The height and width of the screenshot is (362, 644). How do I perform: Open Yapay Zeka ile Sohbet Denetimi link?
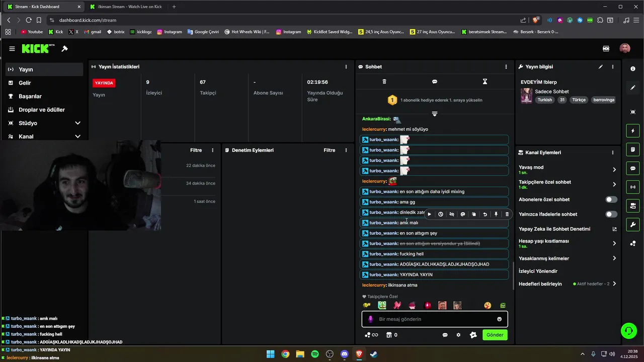[568, 229]
